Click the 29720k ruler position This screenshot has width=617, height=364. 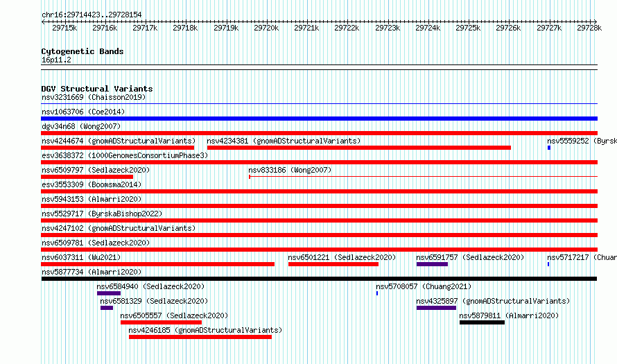click(266, 28)
